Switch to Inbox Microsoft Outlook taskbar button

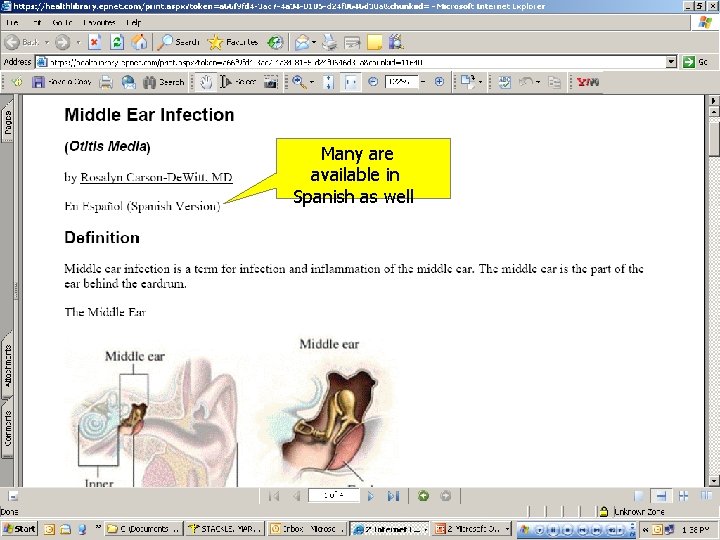tap(305, 529)
